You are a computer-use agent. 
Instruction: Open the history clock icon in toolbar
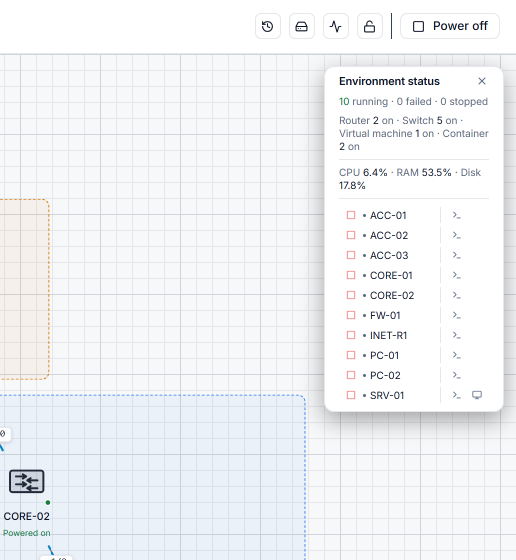click(x=267, y=26)
